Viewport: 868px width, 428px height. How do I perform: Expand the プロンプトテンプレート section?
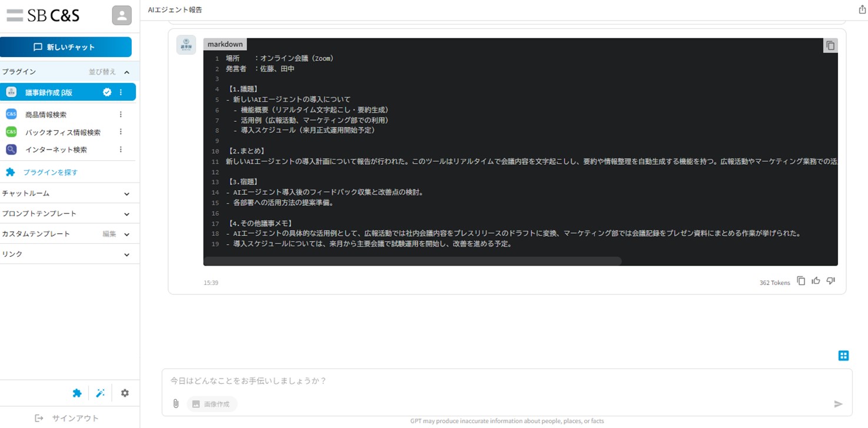[x=126, y=214]
